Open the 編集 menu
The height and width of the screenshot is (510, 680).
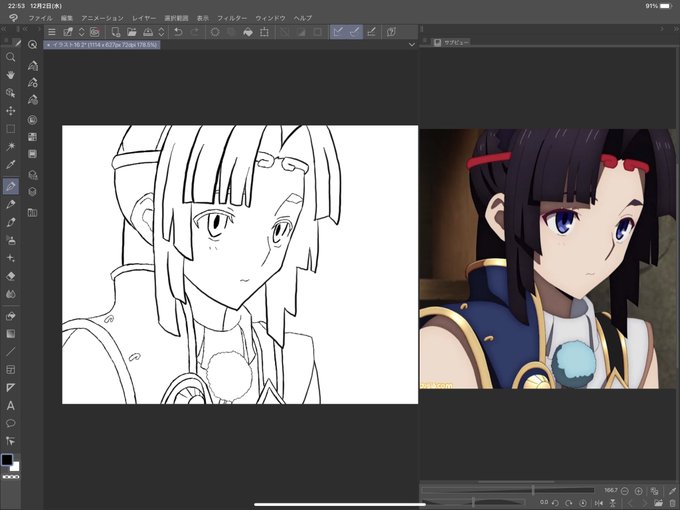(67, 18)
